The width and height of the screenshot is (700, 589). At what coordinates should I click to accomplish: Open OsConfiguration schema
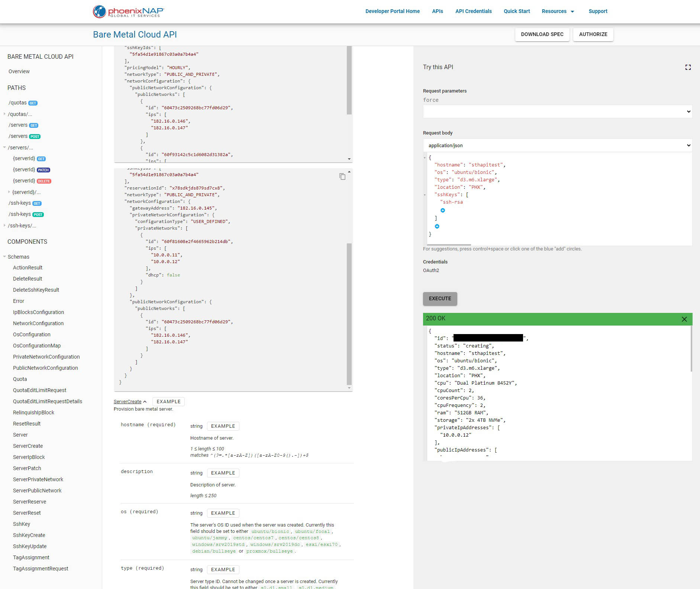pos(32,334)
